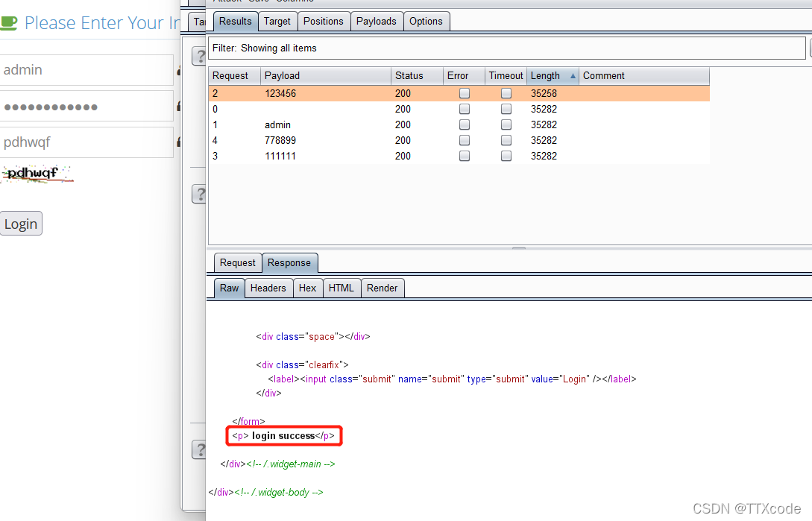This screenshot has width=812, height=521.
Task: Click the admin username field
Action: [86, 70]
